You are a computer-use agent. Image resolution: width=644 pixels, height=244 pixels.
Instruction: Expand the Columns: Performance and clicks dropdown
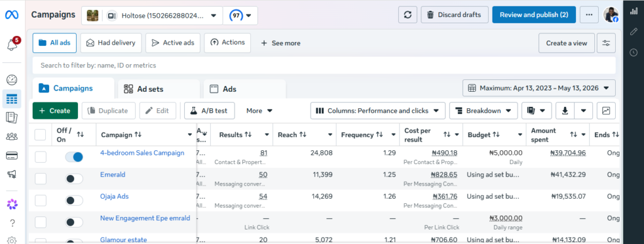[x=378, y=111]
